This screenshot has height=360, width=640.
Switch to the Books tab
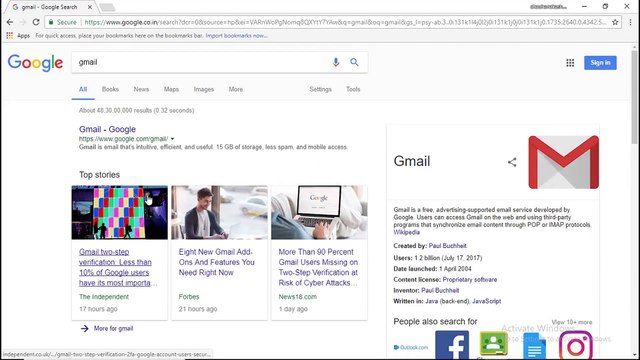[x=110, y=89]
